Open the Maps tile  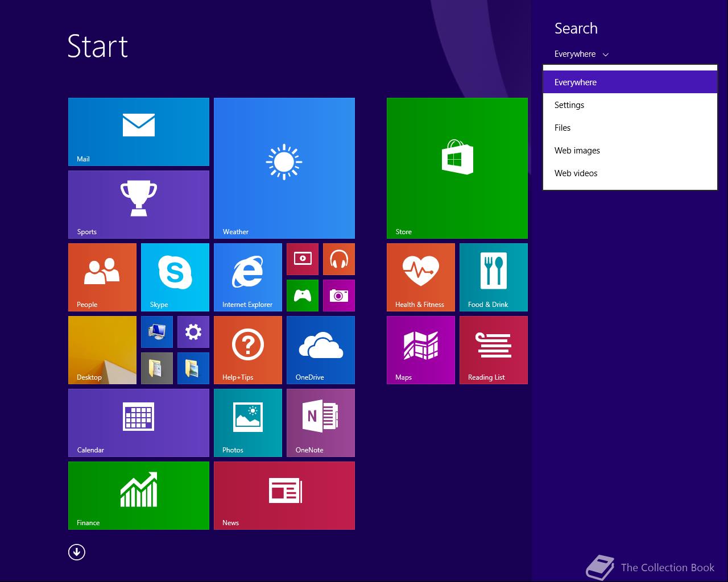pyautogui.click(x=421, y=350)
